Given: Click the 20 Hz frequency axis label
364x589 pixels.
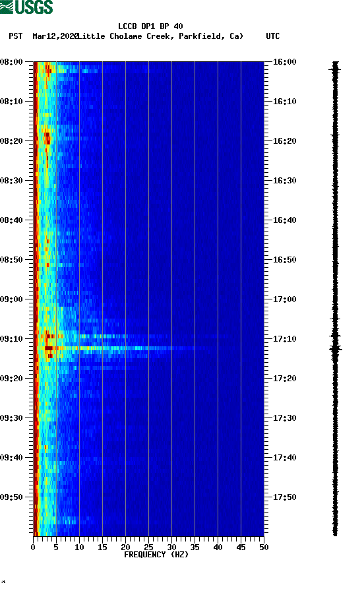Looking at the screenshot, I should pyautogui.click(x=125, y=547).
